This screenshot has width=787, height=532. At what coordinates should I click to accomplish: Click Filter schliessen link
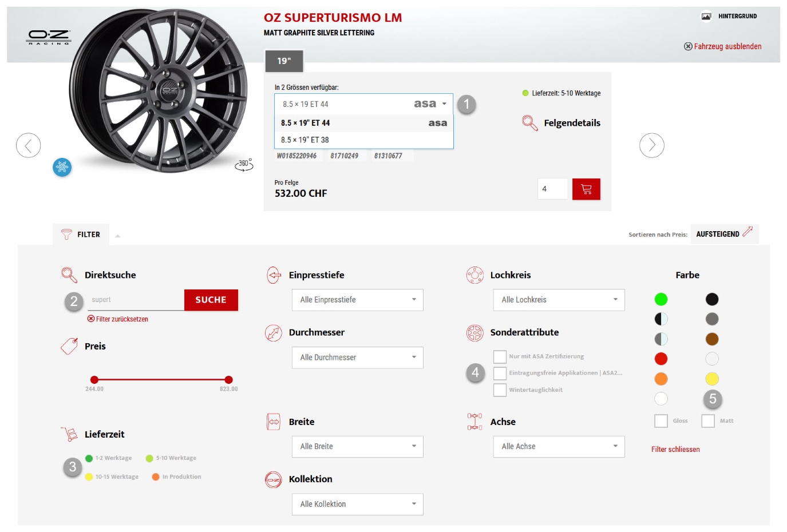click(675, 450)
